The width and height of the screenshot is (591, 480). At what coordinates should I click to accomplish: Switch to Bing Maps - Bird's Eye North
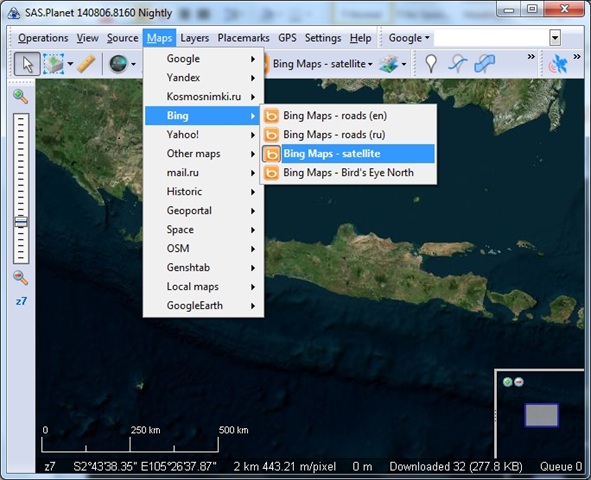[x=348, y=173]
